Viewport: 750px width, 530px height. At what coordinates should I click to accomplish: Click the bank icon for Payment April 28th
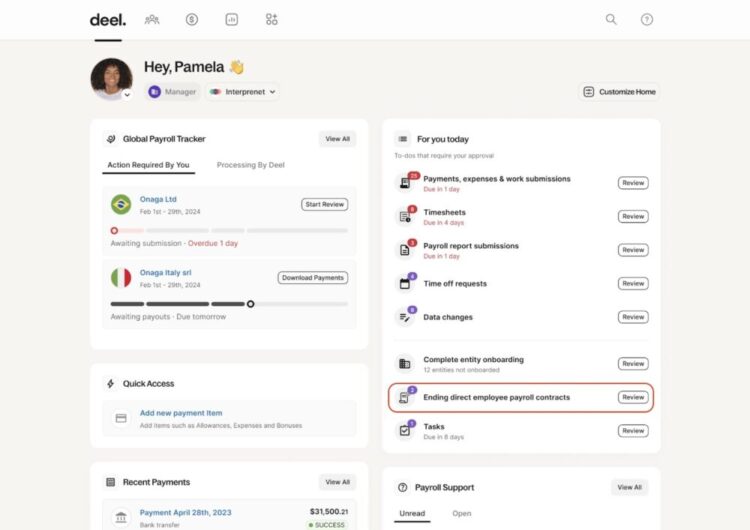coord(121,517)
